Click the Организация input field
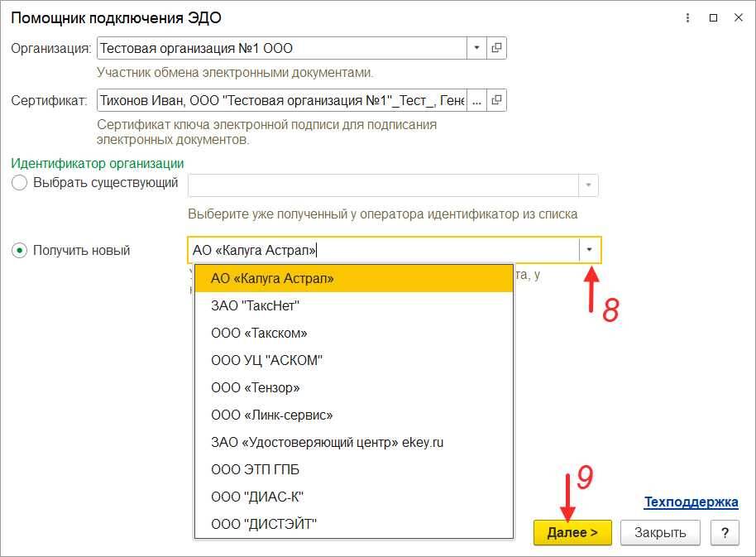The image size is (756, 557). point(282,48)
